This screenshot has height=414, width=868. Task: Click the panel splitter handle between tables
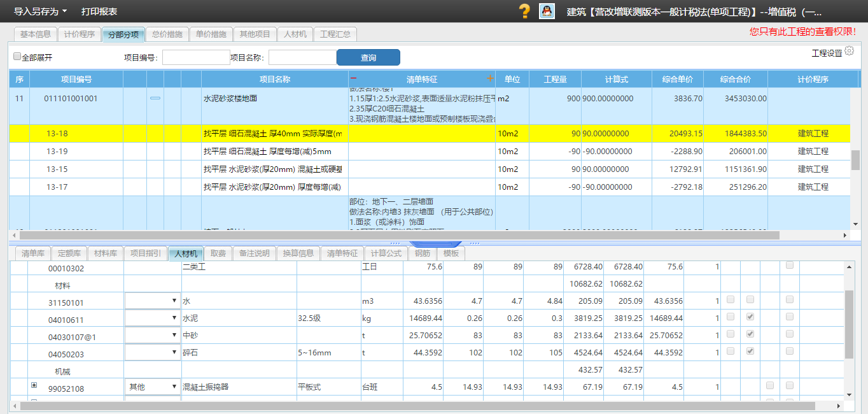(x=435, y=243)
